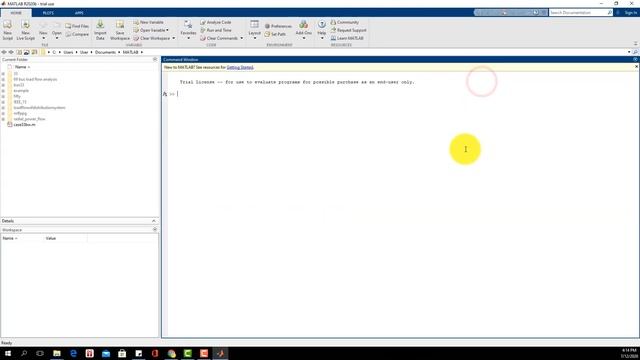Click the Workspace Value column header
This screenshot has height=360, width=640.
click(65, 238)
